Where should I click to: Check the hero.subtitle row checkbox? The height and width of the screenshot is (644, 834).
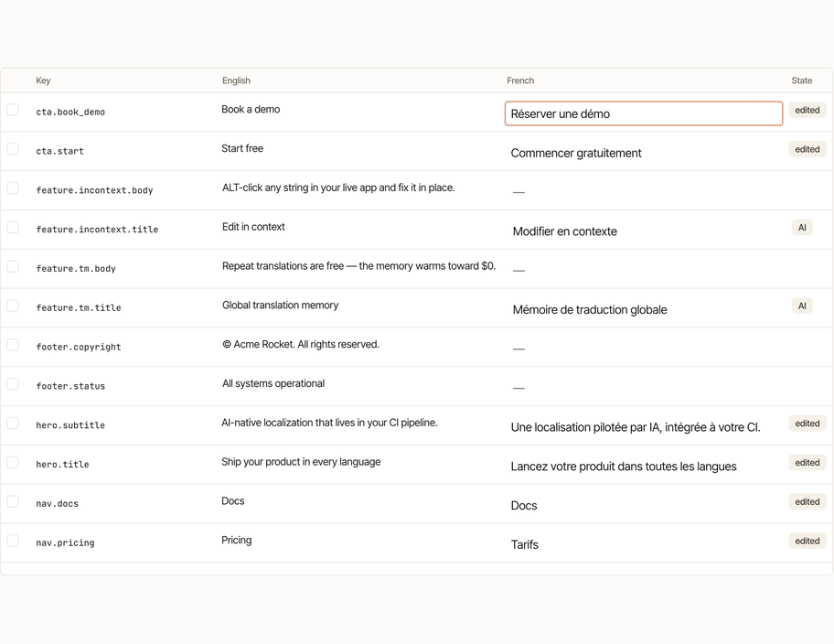point(13,424)
